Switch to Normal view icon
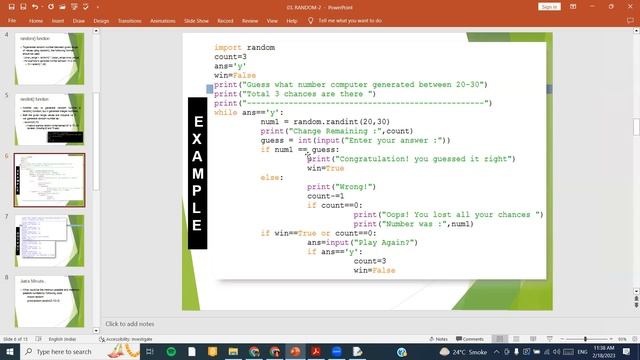The image size is (640, 360). [500, 339]
